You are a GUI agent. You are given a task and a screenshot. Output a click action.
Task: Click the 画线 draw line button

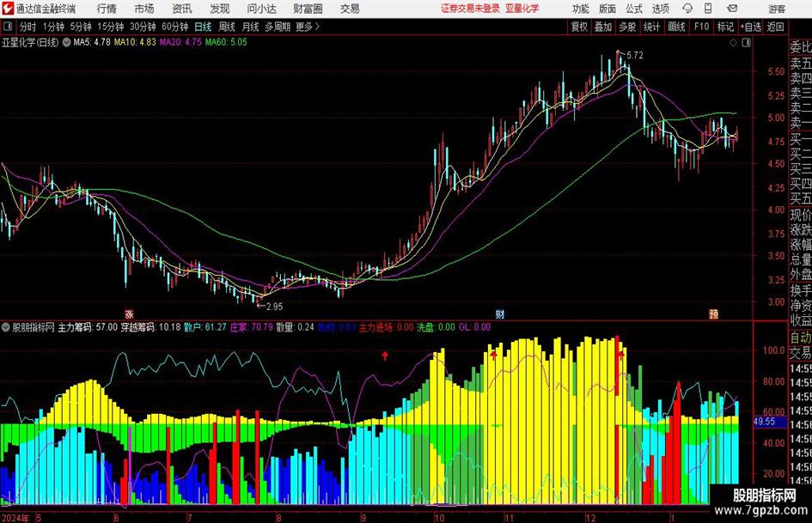point(676,27)
